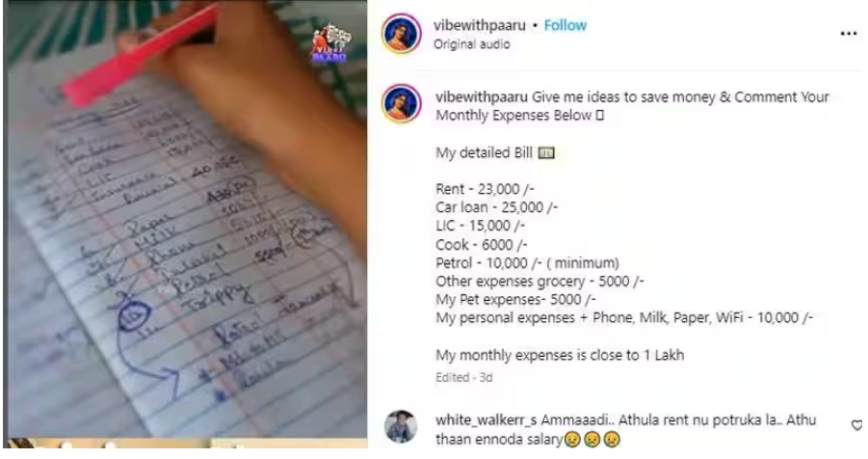Open vibewithpaaru username link in header
Viewport: 868px width, 459px height.
tap(480, 25)
